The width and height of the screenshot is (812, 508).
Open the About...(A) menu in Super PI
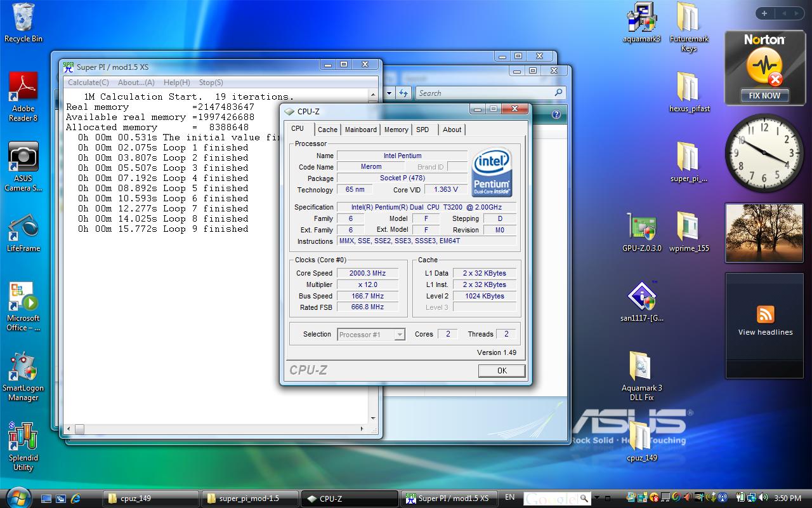pos(136,83)
